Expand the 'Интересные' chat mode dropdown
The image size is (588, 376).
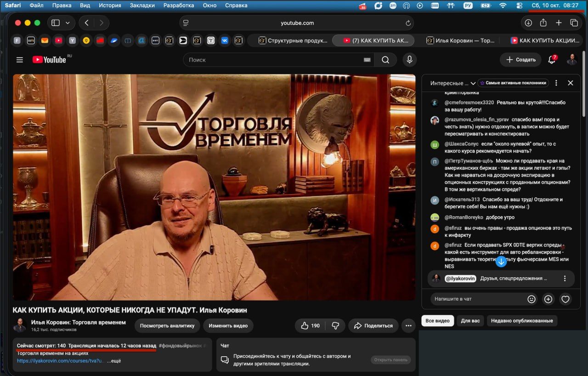coord(452,83)
